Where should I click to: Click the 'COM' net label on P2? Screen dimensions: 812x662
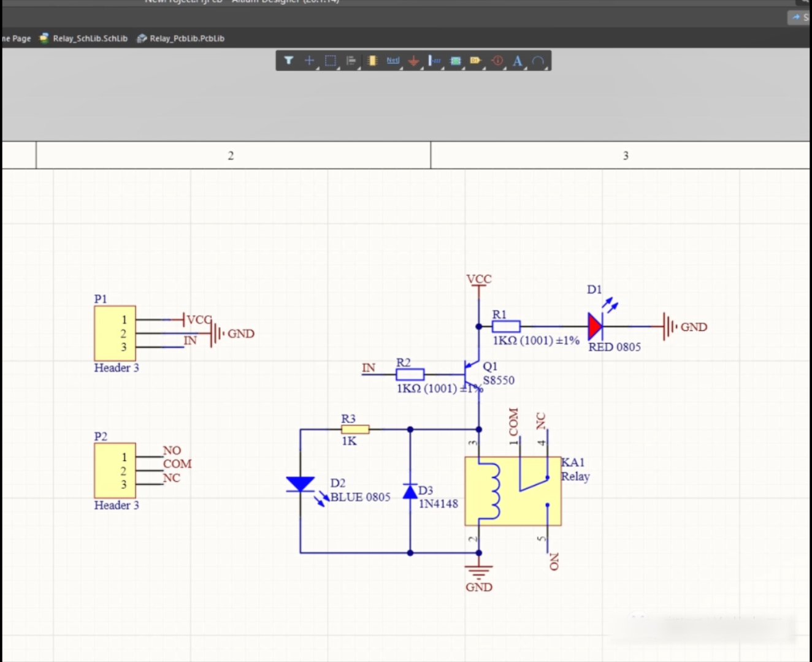click(177, 464)
